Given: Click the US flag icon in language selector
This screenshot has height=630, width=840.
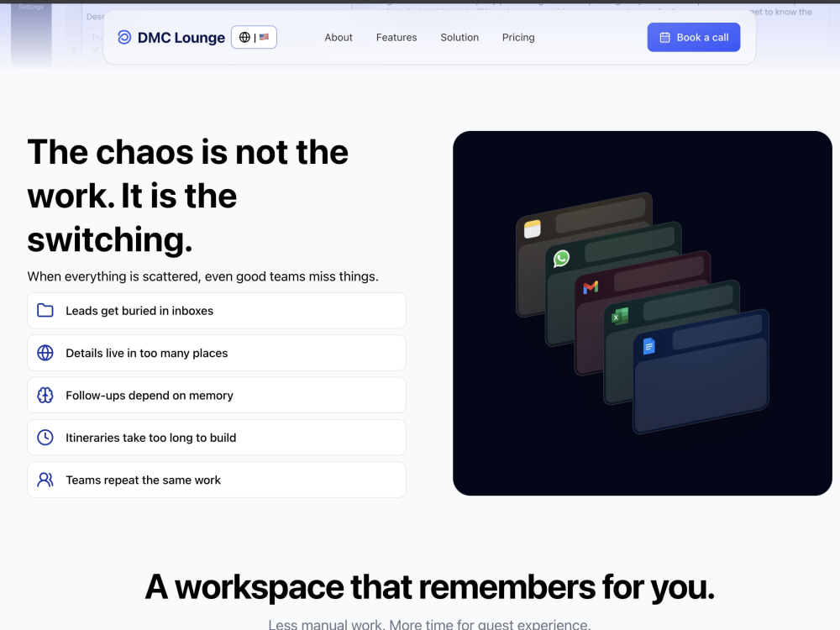Looking at the screenshot, I should [x=264, y=37].
